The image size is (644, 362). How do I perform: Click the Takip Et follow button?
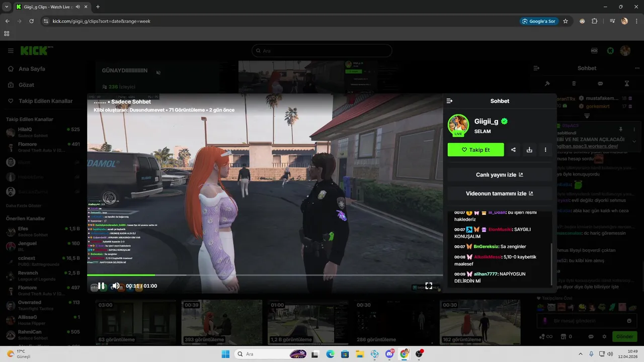coord(475,150)
